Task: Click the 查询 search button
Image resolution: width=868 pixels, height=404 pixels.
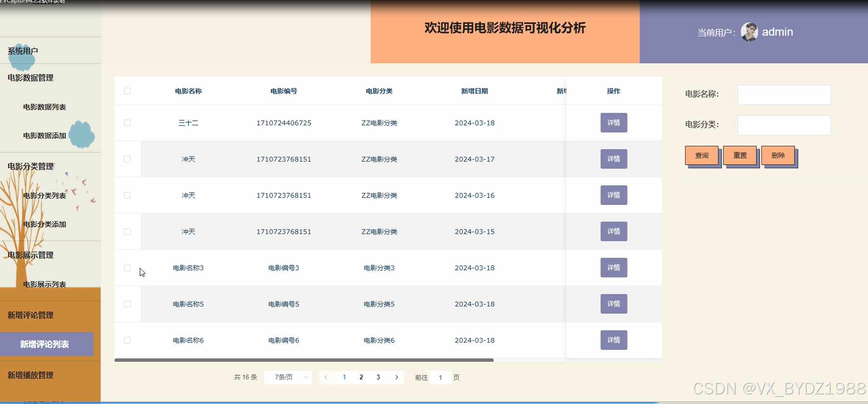Action: [x=702, y=155]
